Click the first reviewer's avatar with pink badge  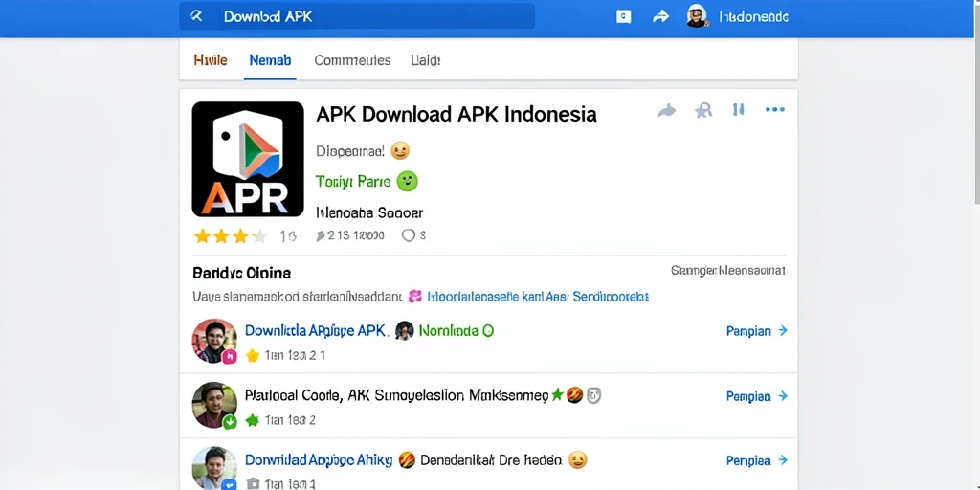(214, 342)
